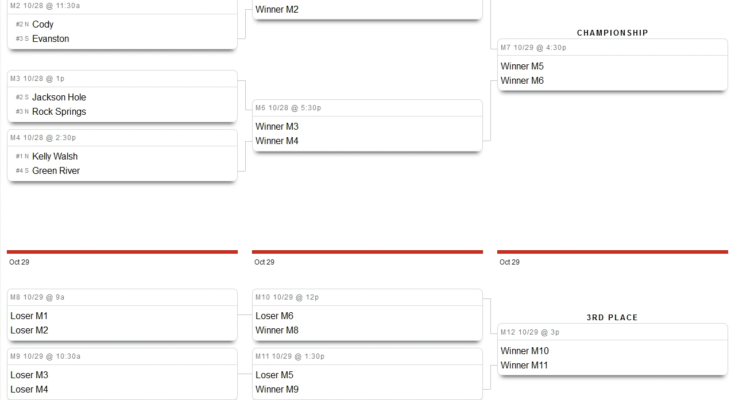The height and width of the screenshot is (400, 735).
Task: Select the Kelly Walsh team entry
Action: [55, 157]
